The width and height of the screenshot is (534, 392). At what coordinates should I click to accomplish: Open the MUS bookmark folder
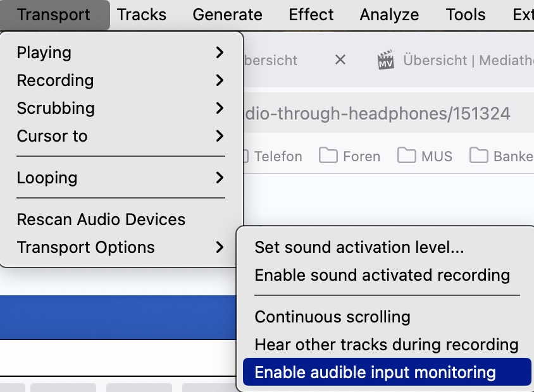point(425,156)
